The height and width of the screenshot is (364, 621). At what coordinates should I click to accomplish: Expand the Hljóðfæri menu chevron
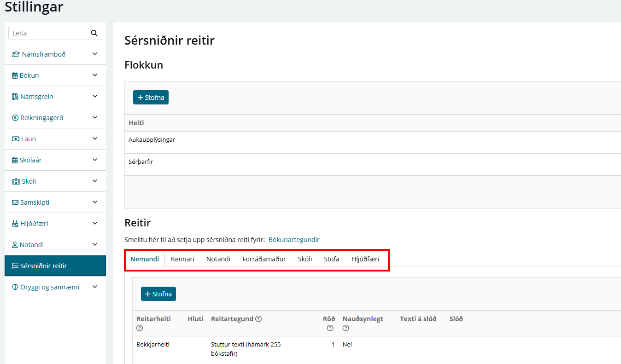click(95, 223)
